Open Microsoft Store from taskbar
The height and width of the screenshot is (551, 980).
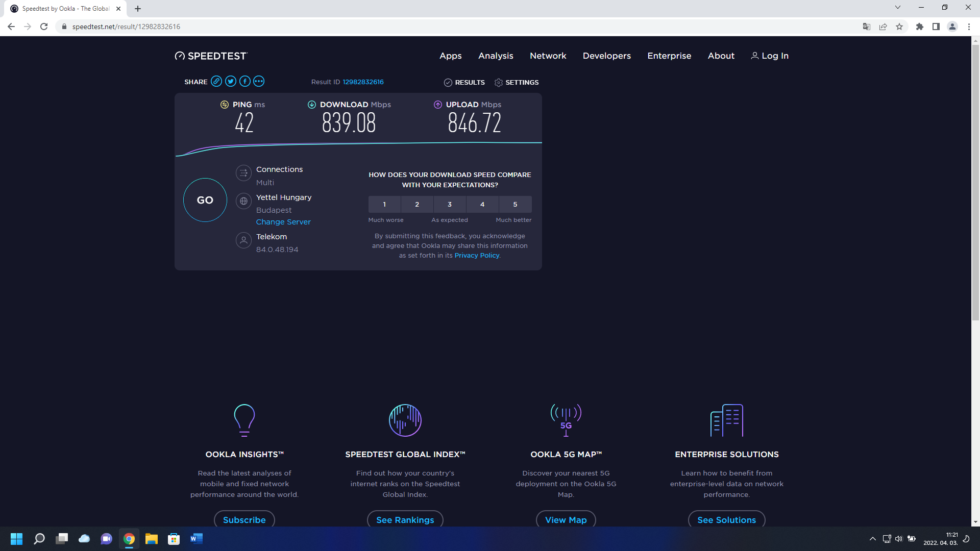174,539
